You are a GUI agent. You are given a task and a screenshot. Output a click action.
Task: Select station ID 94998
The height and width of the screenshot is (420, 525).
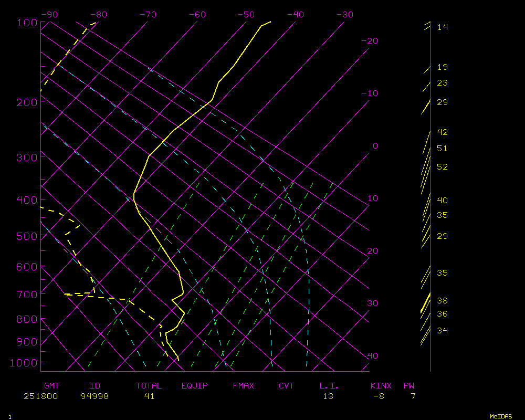(94, 396)
